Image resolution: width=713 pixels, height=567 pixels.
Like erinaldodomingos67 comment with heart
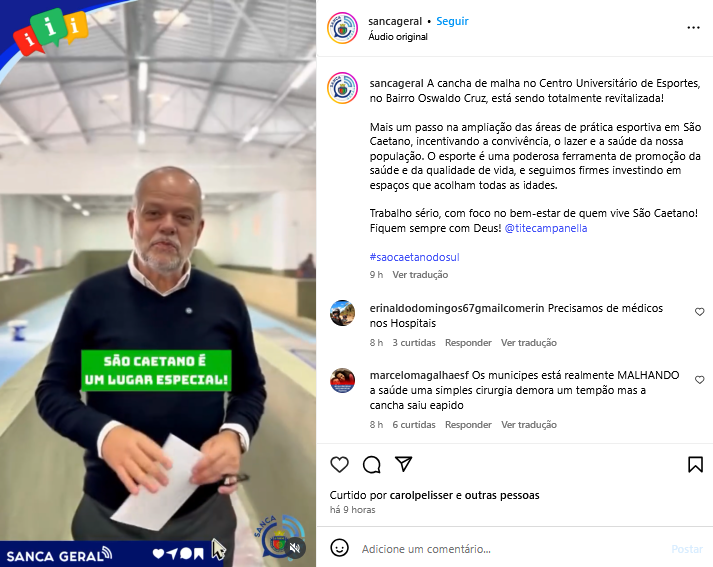[699, 312]
